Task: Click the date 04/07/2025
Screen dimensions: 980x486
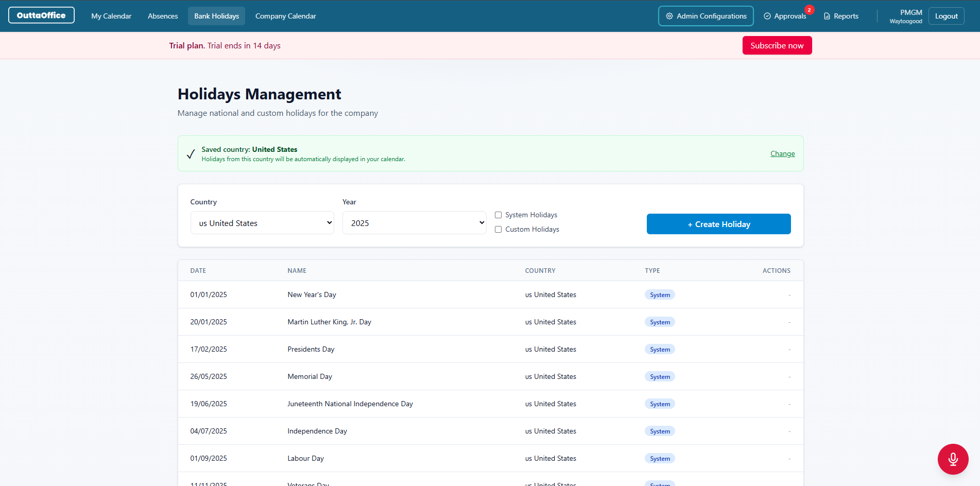Action: click(x=209, y=431)
